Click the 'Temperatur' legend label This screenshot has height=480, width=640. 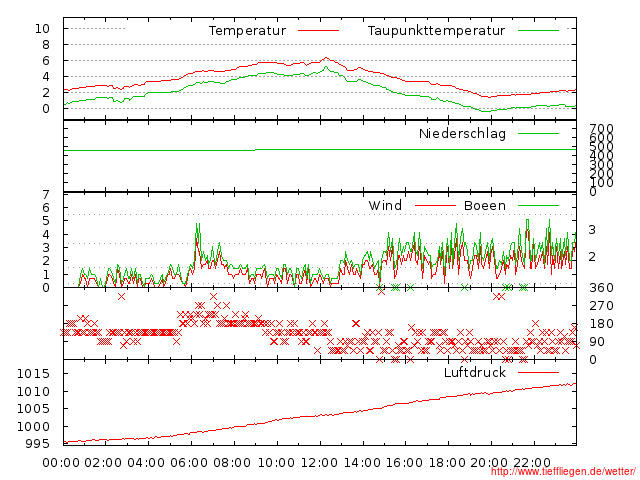point(247,31)
